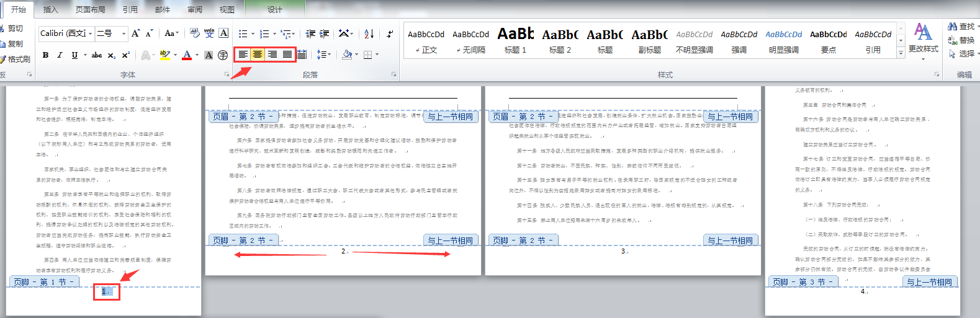Open font name dropdown
This screenshot has width=980, height=318.
tap(91, 33)
